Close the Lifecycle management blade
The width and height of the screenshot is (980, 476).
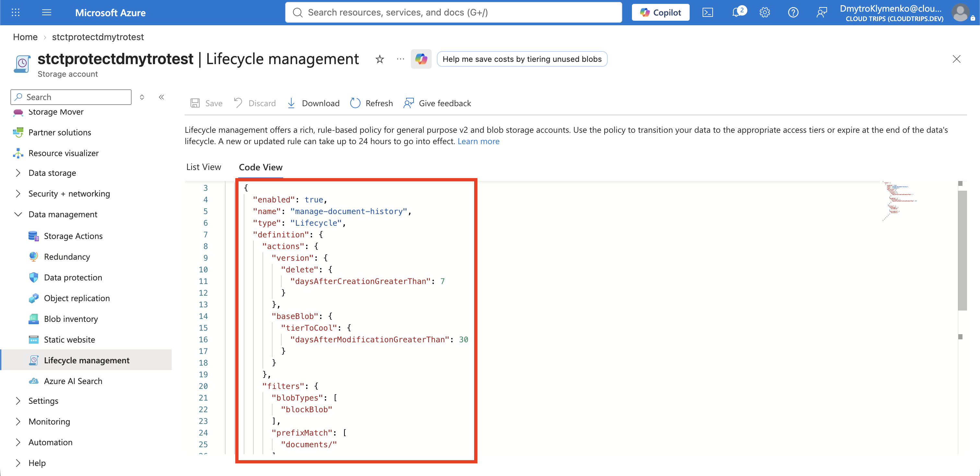coord(956,59)
